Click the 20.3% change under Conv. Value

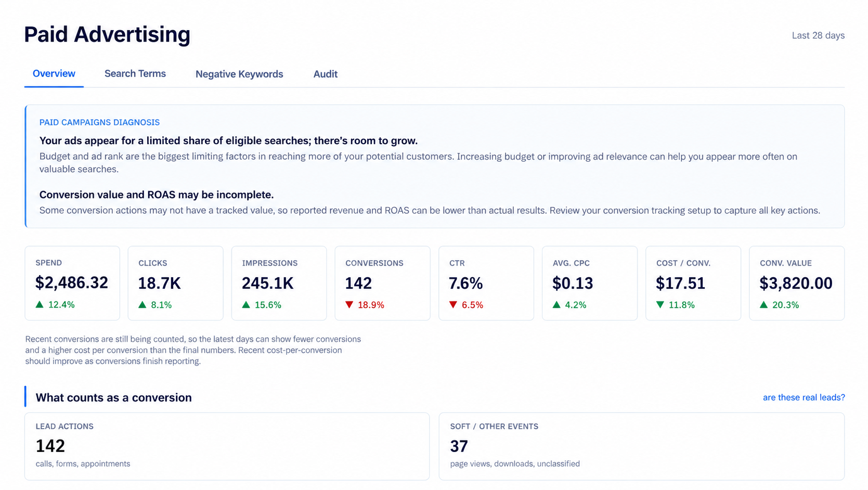click(x=785, y=305)
